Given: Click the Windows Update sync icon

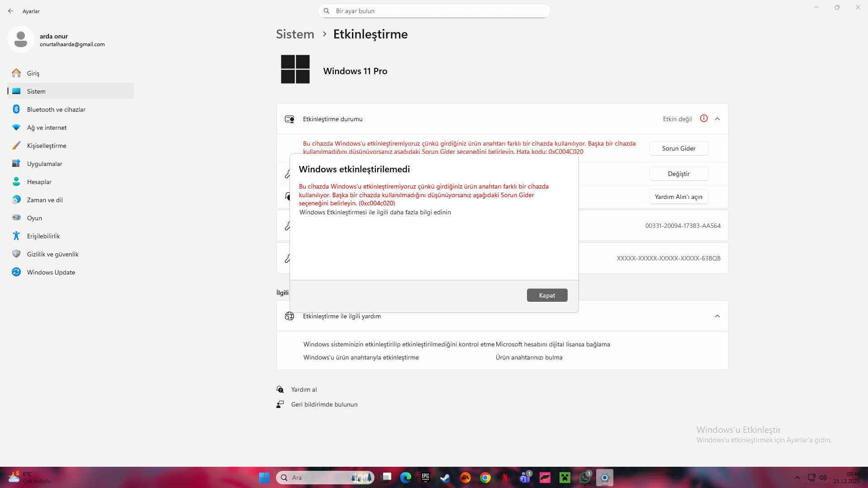Looking at the screenshot, I should point(16,272).
